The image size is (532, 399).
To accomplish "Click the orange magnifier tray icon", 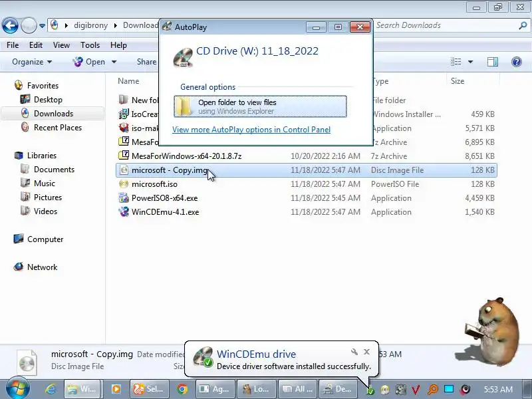I will [x=433, y=390].
